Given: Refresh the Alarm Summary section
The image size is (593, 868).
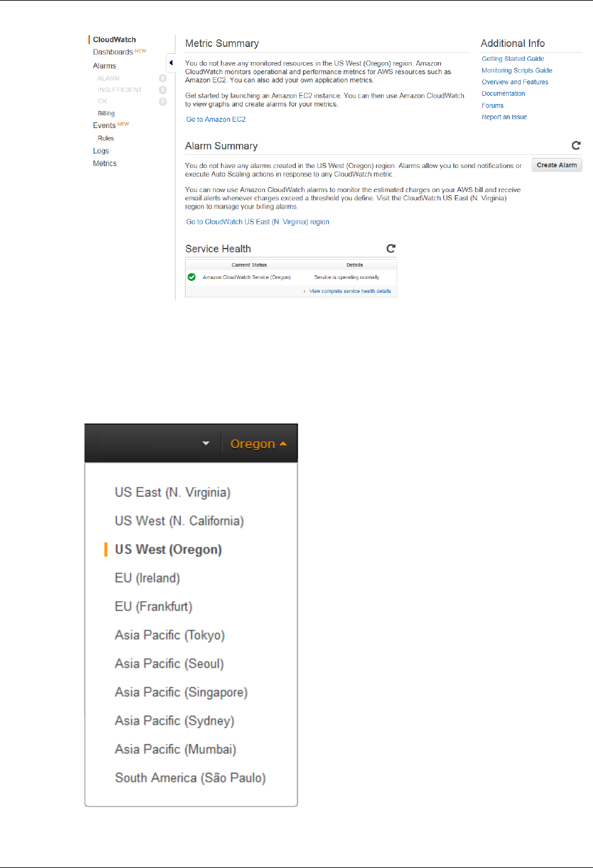Looking at the screenshot, I should click(x=576, y=145).
